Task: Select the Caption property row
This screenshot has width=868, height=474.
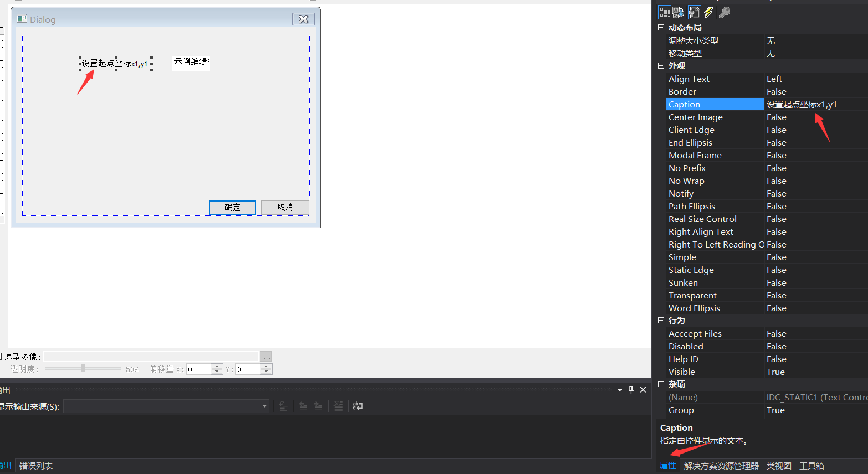Action: click(x=715, y=105)
